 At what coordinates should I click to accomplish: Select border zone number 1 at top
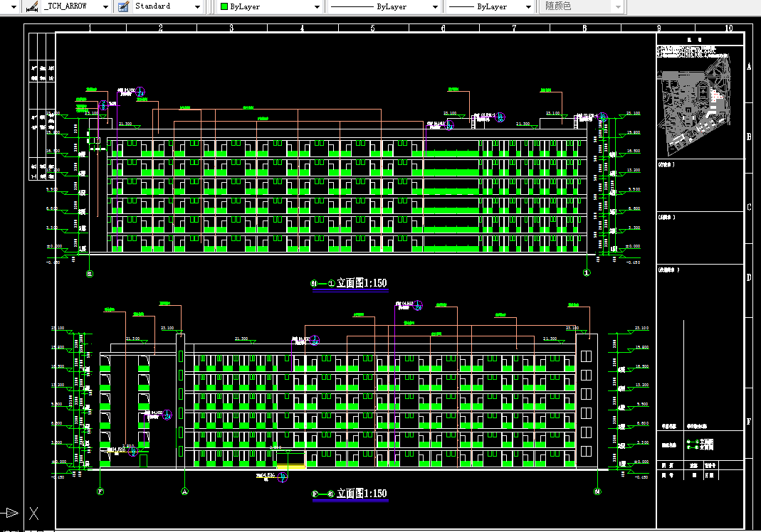coord(90,28)
